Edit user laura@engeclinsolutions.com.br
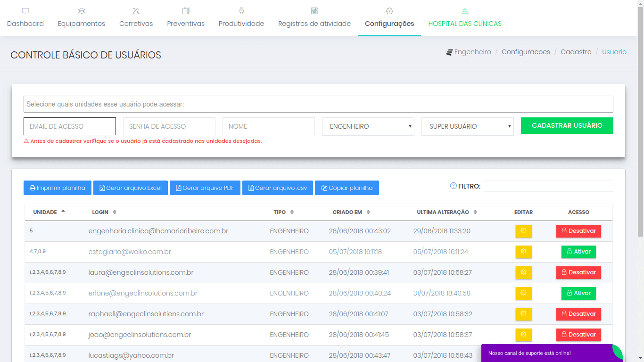Viewport: 644px width, 362px height. [523, 272]
